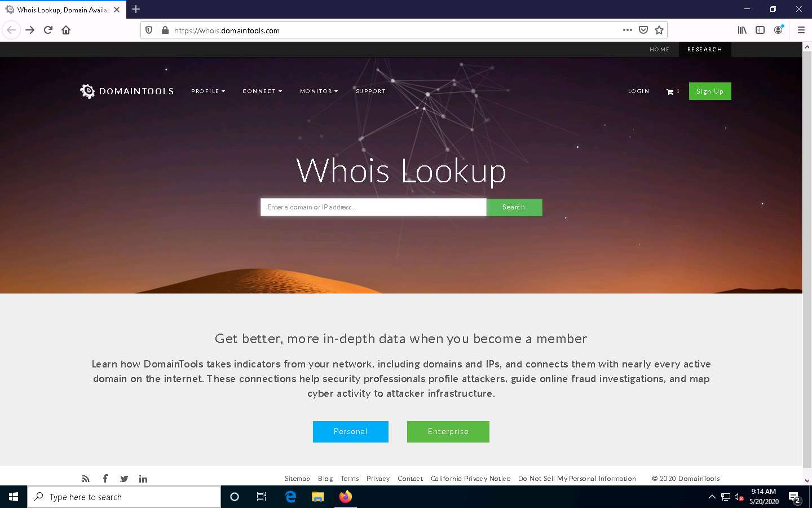
Task: Click the page vertical scrollbar
Action: (807, 260)
